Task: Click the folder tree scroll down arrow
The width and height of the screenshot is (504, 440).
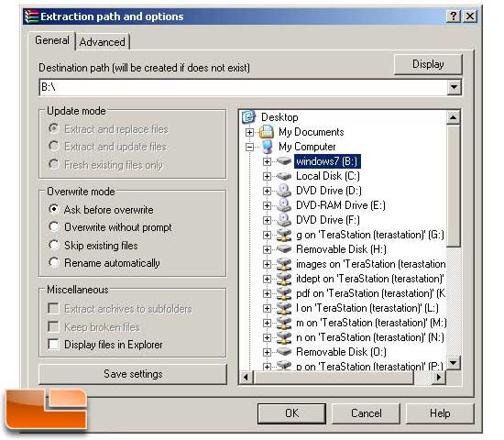Action: [453, 363]
